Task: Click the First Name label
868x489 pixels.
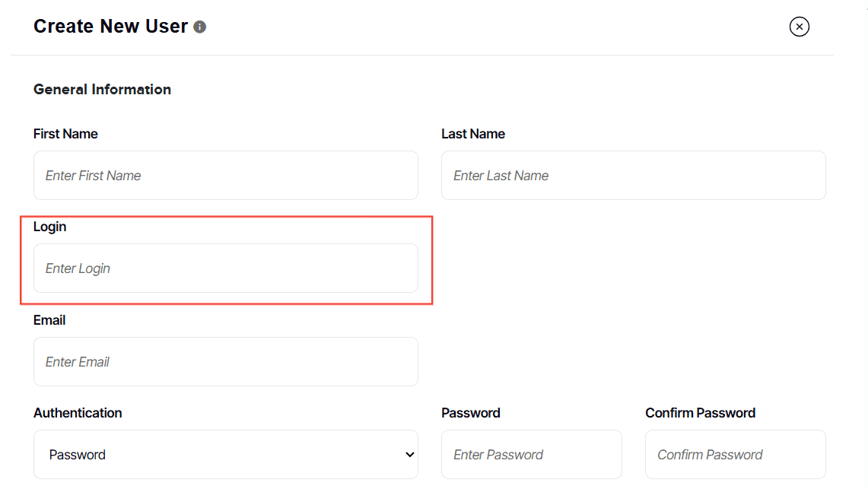Action: coord(65,134)
